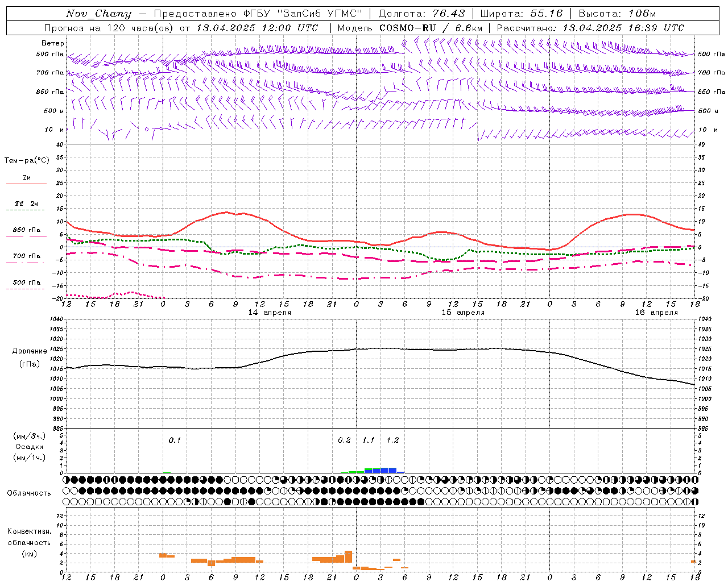The height and width of the screenshot is (582, 728).
Task: Click the calculated time '13.04.2025 16:39 UTC'
Action: 623,28
